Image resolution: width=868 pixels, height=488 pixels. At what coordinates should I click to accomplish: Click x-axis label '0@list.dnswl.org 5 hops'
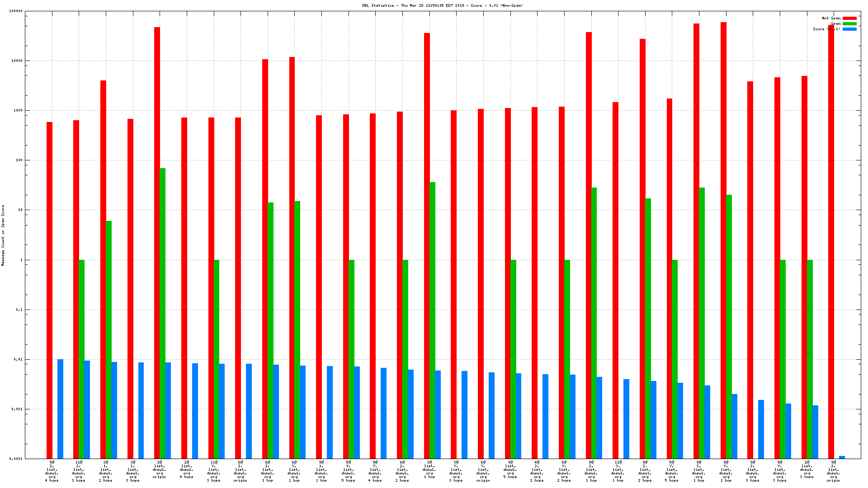(510, 470)
